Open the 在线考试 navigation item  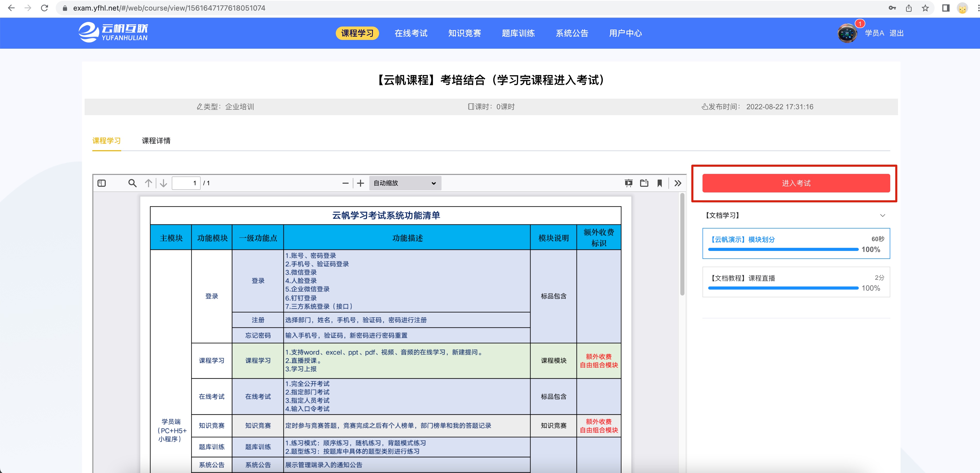(x=411, y=33)
